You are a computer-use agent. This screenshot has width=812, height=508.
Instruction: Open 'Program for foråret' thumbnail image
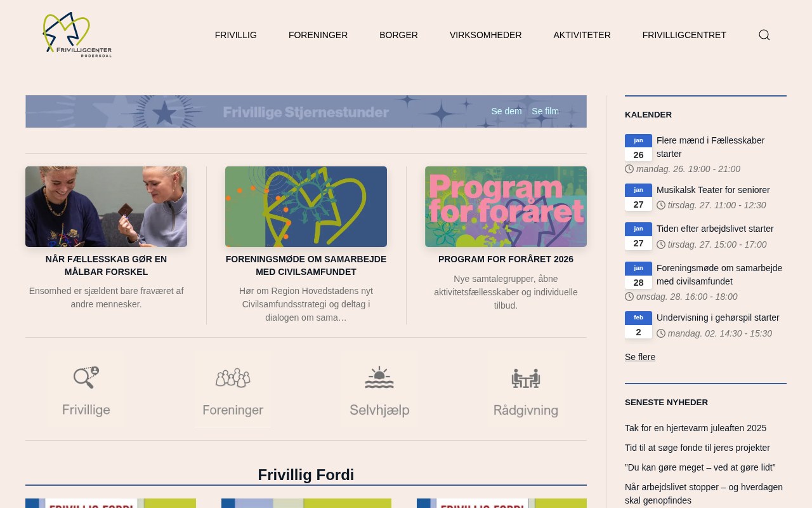[x=506, y=206]
